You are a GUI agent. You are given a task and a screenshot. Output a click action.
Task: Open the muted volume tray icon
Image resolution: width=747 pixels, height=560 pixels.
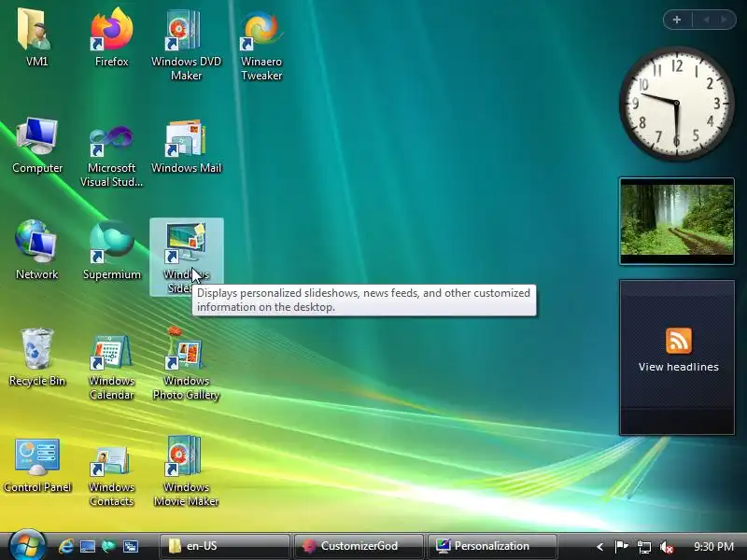click(x=667, y=547)
